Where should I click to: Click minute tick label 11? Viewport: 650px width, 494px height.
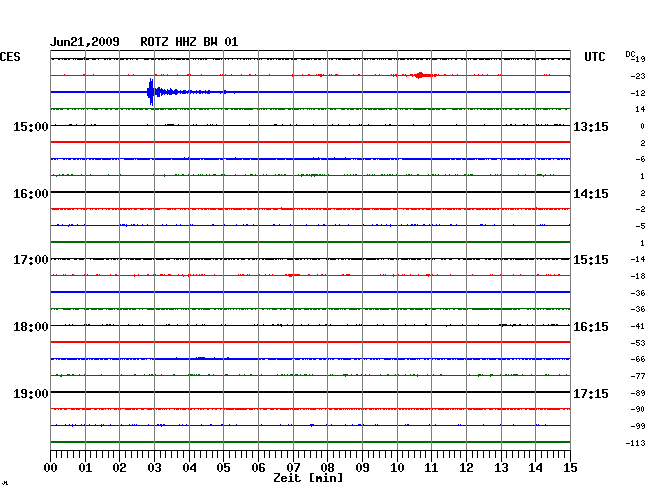pyautogui.click(x=431, y=467)
